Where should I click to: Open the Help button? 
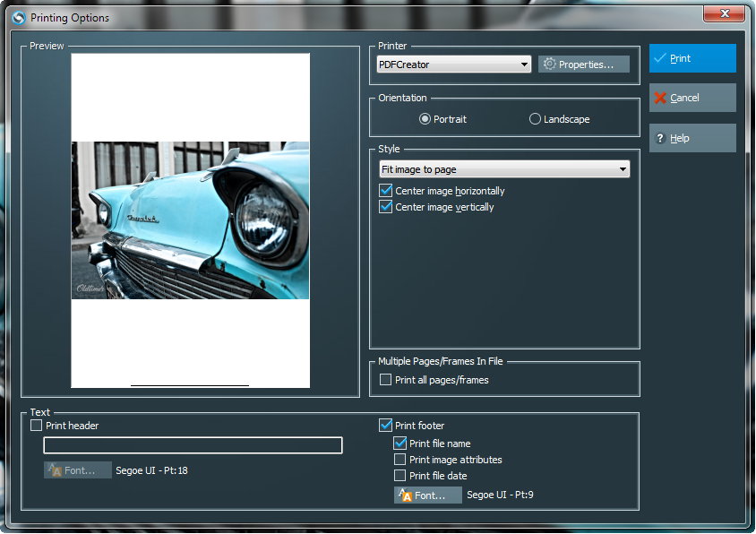tap(692, 138)
